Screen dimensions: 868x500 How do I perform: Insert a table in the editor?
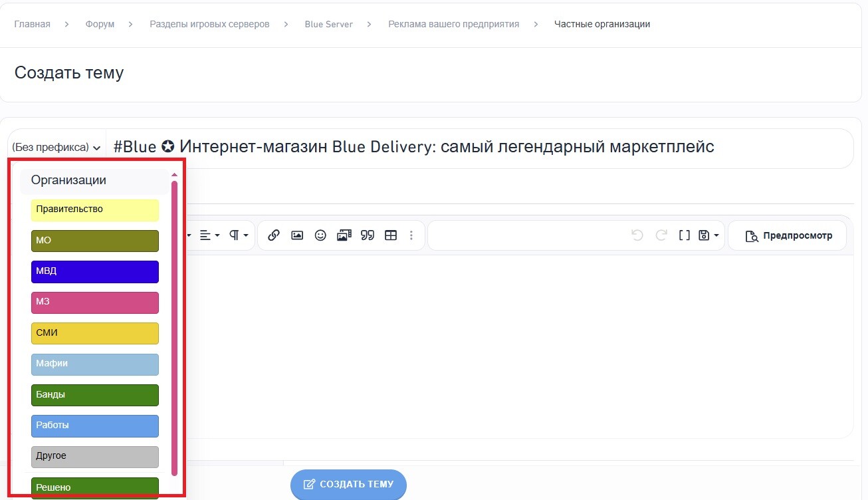pos(391,235)
